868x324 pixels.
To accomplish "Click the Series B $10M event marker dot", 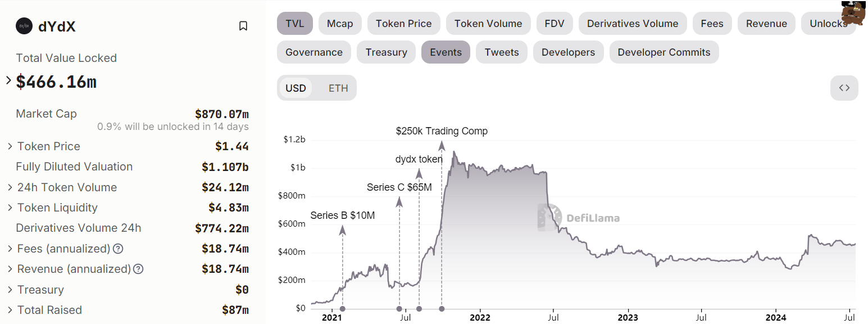I will 343,309.
